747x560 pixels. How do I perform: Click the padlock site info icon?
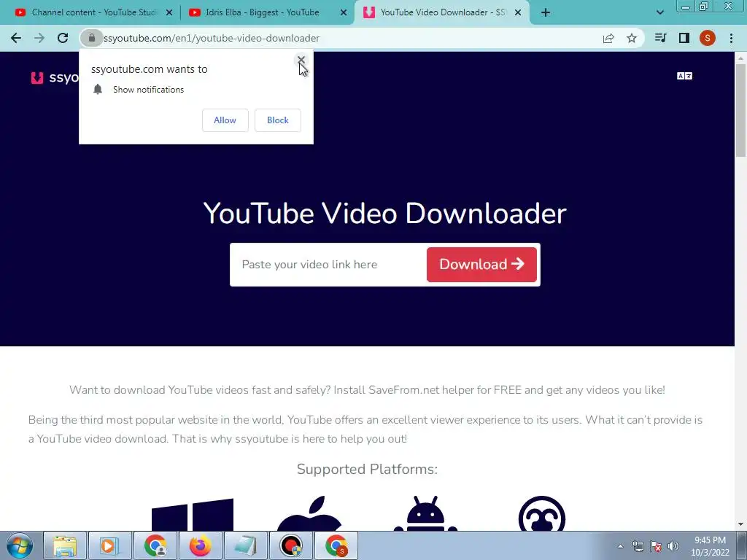[91, 38]
